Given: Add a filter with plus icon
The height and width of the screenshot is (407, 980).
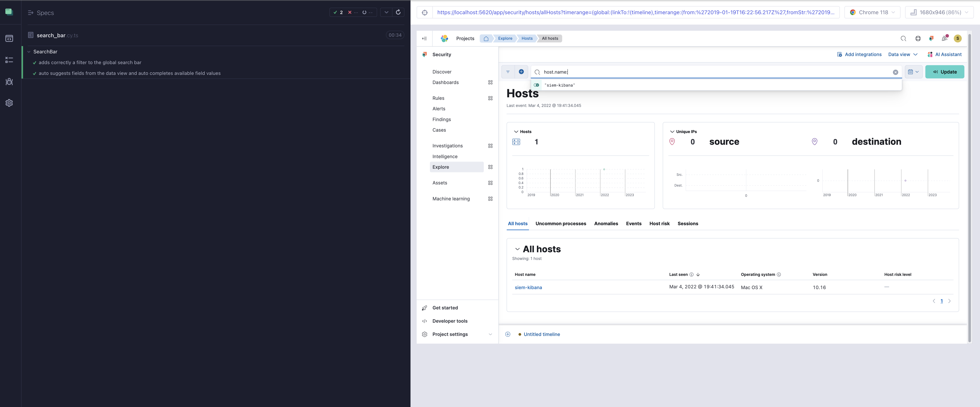Looking at the screenshot, I should click(x=521, y=72).
